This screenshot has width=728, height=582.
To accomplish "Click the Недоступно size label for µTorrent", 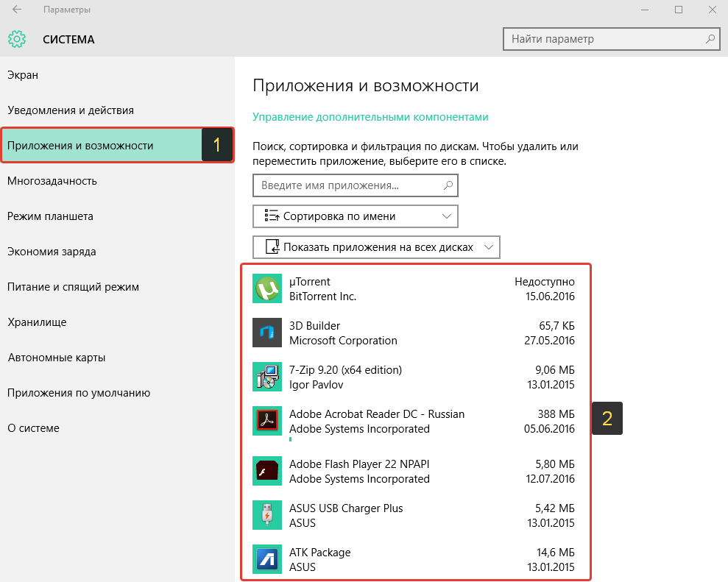I will (x=544, y=282).
